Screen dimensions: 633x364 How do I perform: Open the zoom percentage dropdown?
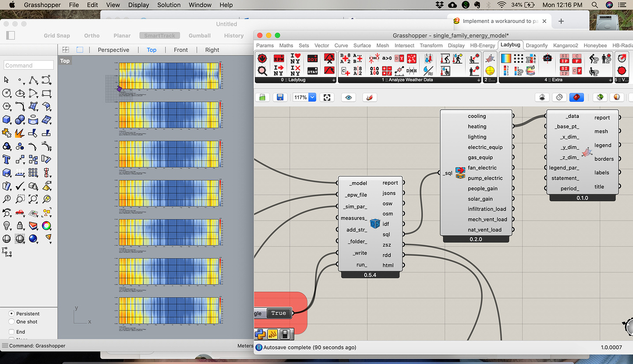pyautogui.click(x=312, y=97)
